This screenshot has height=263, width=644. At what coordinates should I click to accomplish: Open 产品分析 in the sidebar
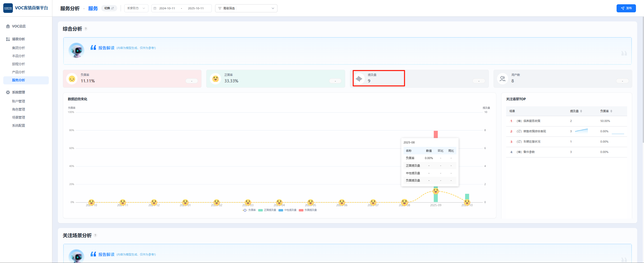pos(19,72)
